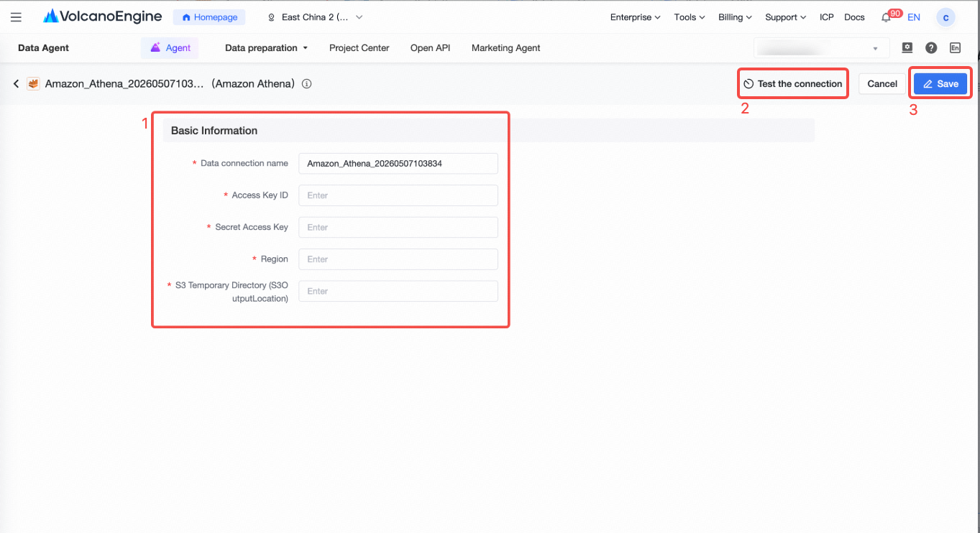Click the Cancel button

click(x=882, y=84)
